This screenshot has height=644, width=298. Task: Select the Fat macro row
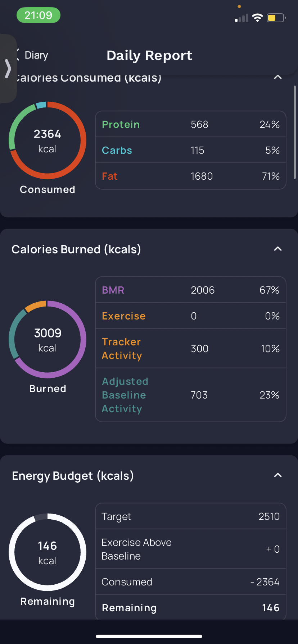point(191,176)
